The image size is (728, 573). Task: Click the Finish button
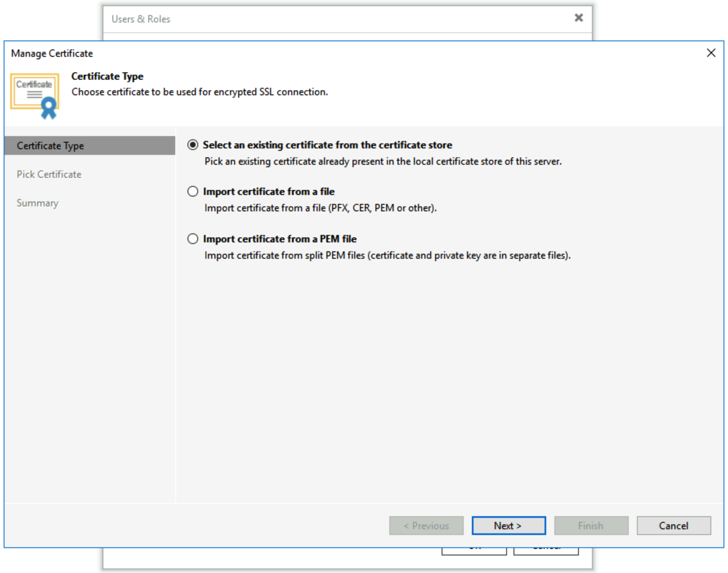pos(591,526)
